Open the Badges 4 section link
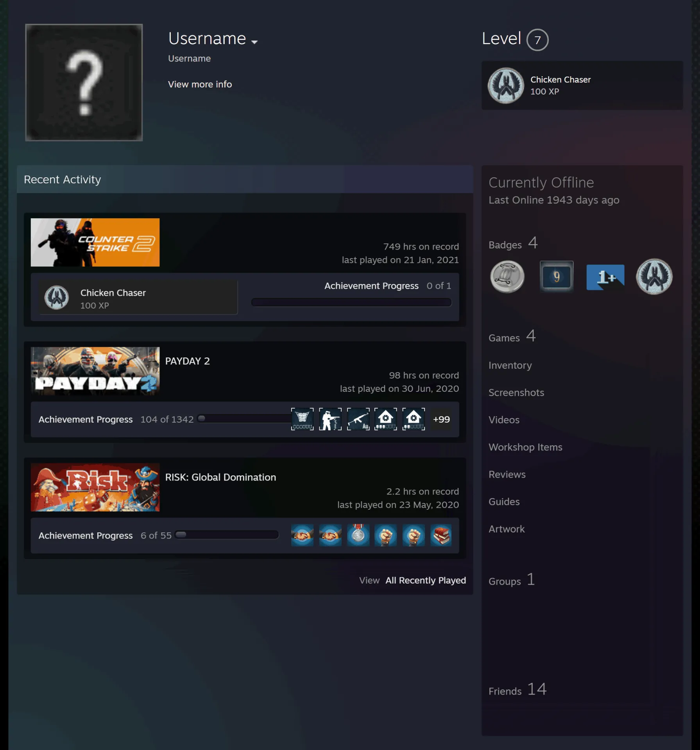The height and width of the screenshot is (750, 700). pos(513,243)
